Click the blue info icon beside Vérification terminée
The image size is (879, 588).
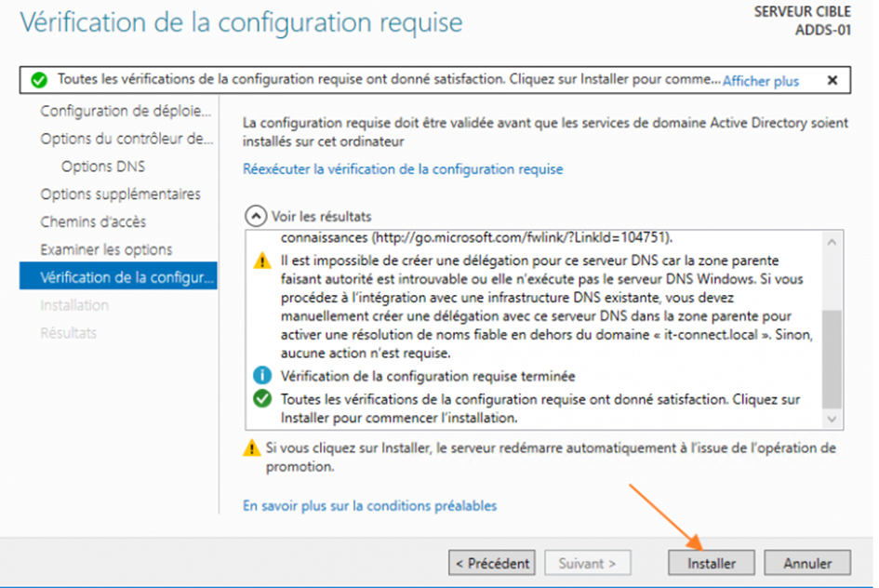(262, 375)
